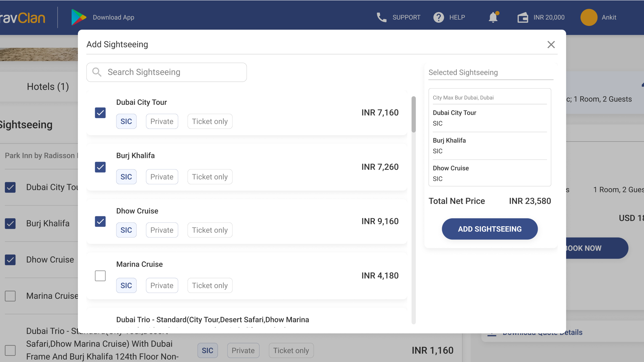Select Ticket only chip in the background row
Viewport: 644px width, 362px height.
291,350
